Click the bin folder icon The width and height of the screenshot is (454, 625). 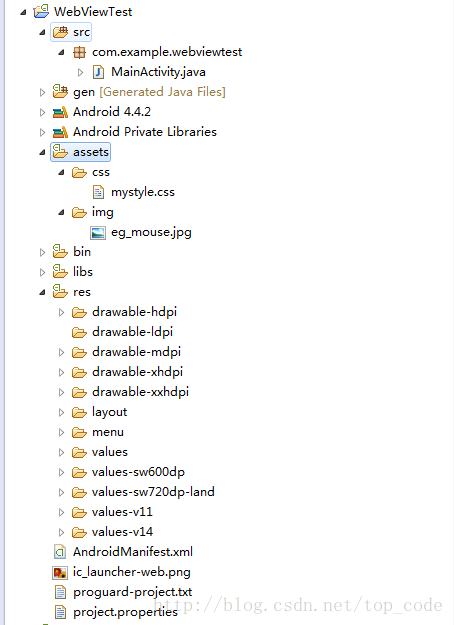click(x=60, y=252)
